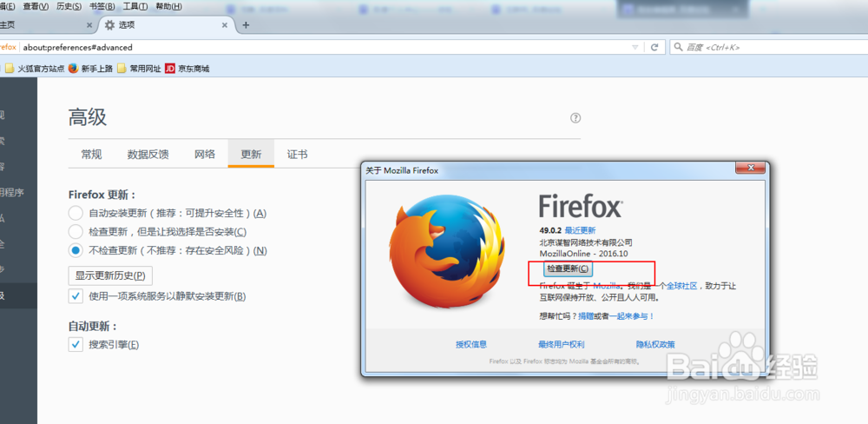Switch to the 网络 tab
868x424 pixels.
(x=204, y=155)
